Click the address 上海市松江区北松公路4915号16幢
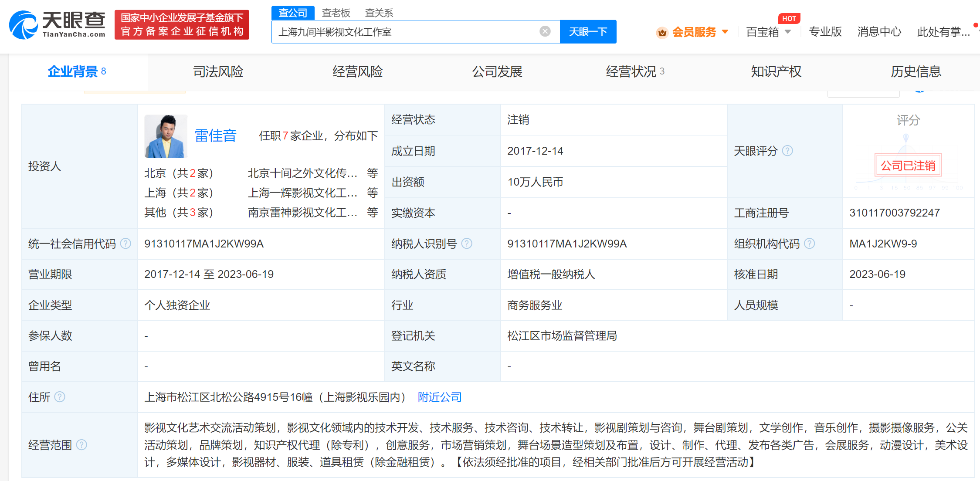This screenshot has height=481, width=980. [x=229, y=397]
